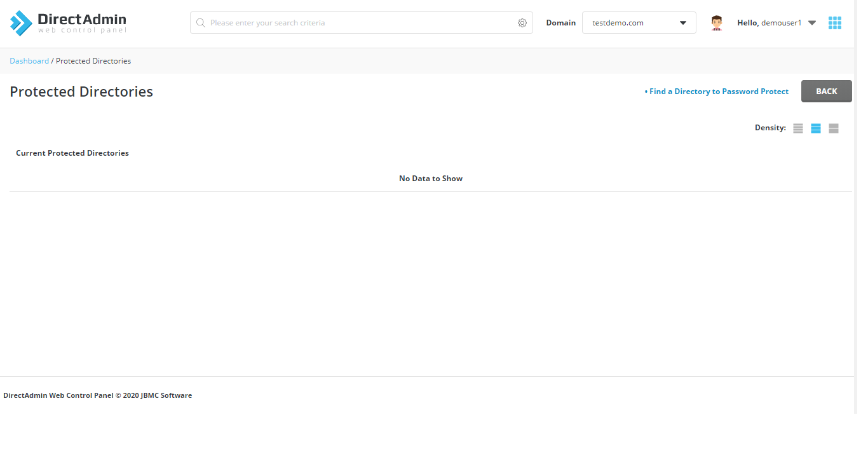Screen dimensions: 868x464
Task: Click Find a Directory to Password Protect
Action: click(x=716, y=92)
